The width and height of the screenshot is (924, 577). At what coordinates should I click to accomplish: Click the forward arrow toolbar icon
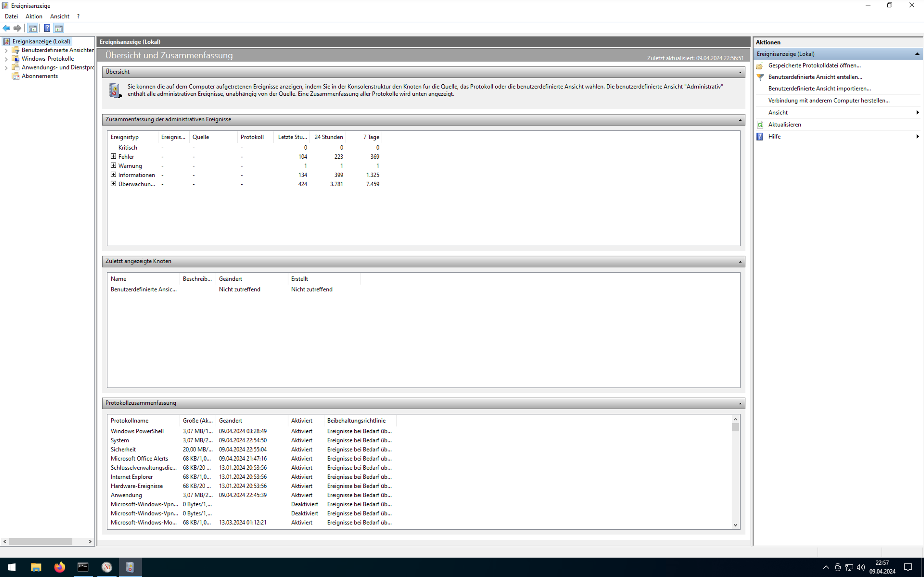tap(17, 28)
